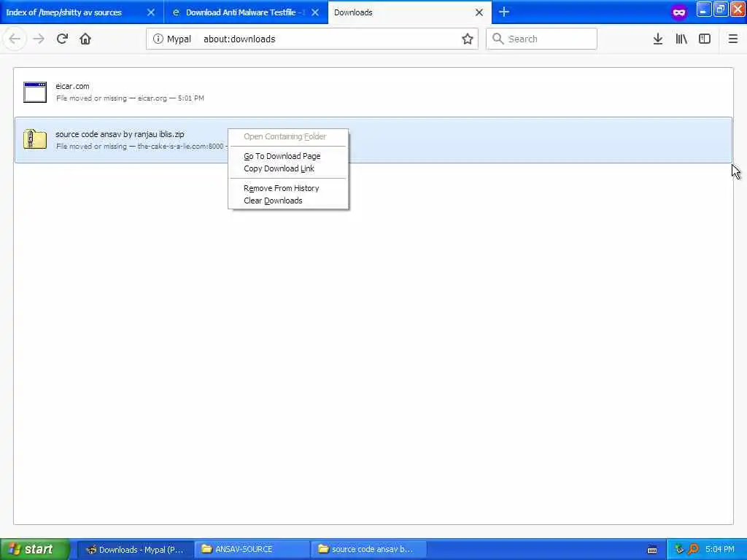Click the first system tray icon
The height and width of the screenshot is (560, 747).
click(x=679, y=549)
